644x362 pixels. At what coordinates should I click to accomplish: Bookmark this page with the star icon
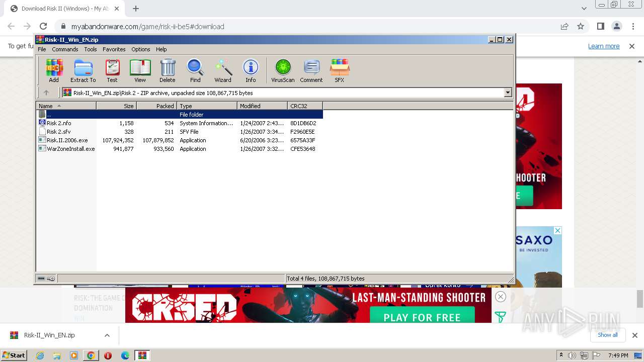tap(581, 26)
